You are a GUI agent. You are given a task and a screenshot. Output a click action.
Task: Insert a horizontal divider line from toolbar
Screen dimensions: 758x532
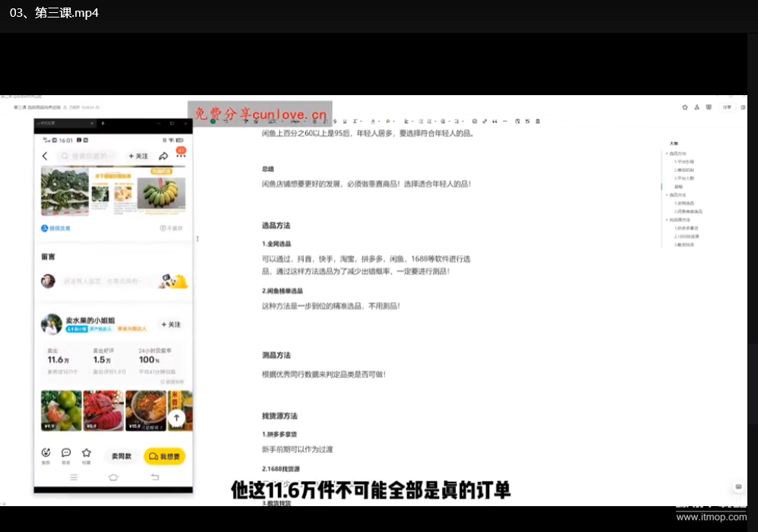(505, 121)
